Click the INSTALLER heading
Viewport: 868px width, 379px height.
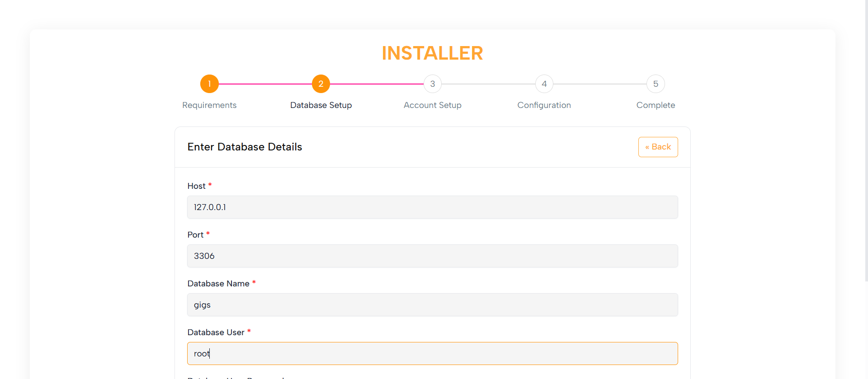coord(432,53)
